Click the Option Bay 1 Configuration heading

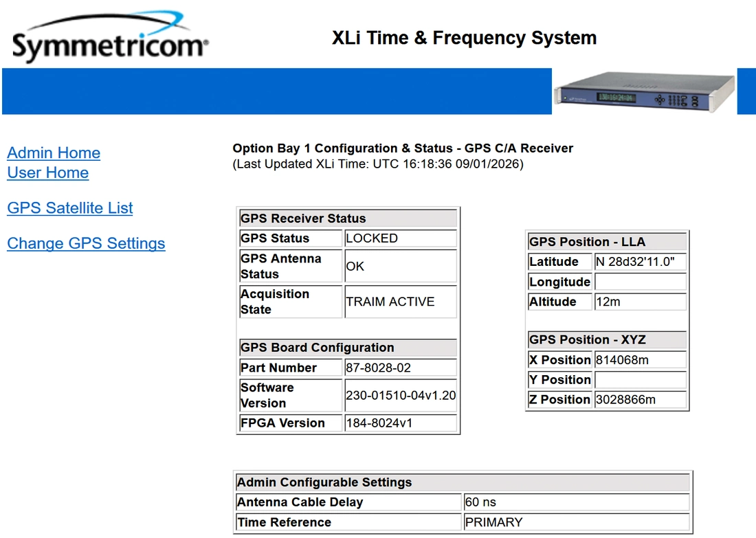pos(403,148)
